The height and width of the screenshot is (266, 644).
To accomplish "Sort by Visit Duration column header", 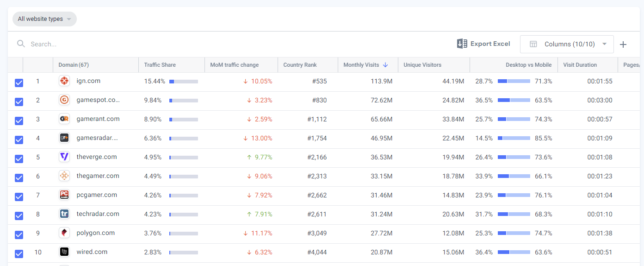I will click(580, 65).
